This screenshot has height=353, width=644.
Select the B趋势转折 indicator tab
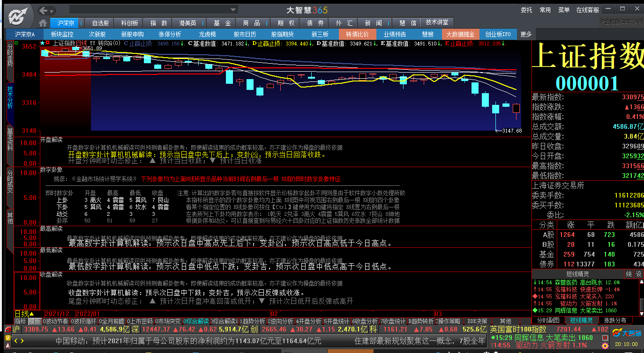point(422,321)
